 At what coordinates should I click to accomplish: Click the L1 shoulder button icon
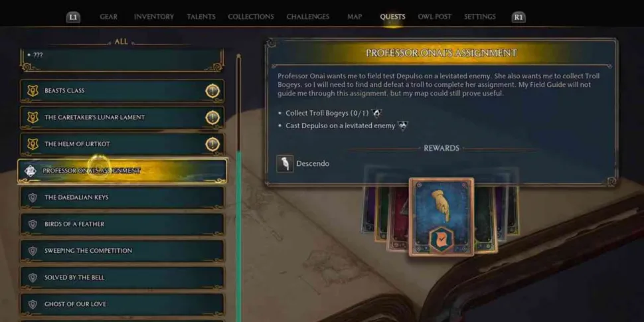point(73,17)
